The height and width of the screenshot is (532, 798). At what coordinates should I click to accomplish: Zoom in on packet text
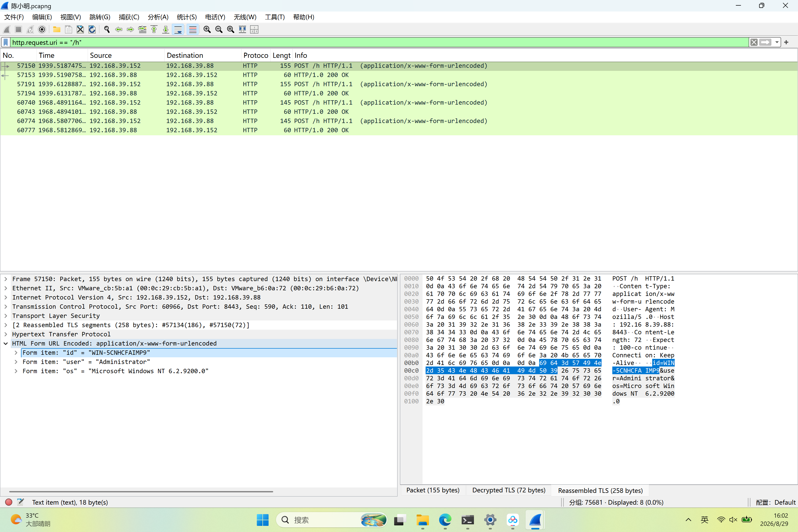tap(207, 29)
